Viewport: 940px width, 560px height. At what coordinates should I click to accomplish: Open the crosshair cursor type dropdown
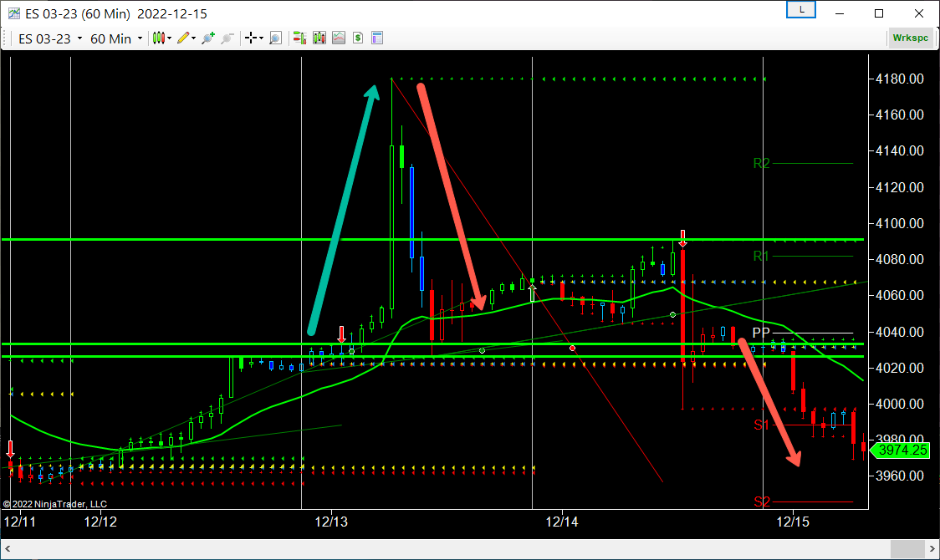pyautogui.click(x=254, y=38)
